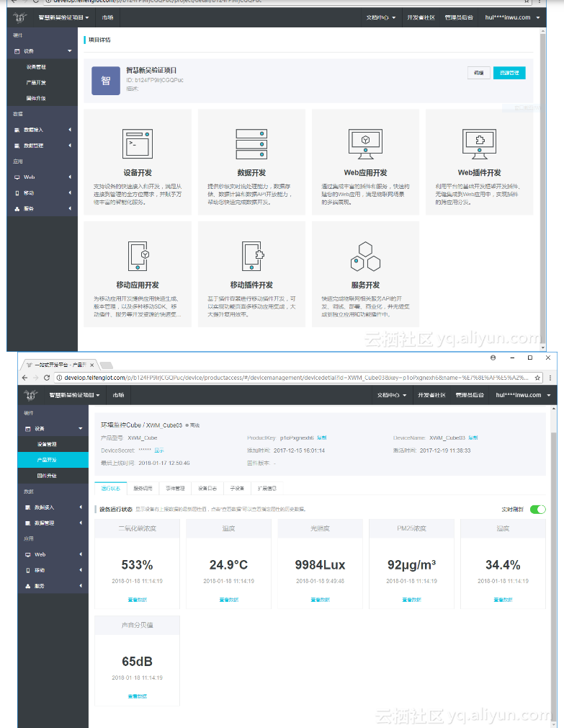Screen dimensions: 564x728
Task: Click 显示 to reveal DeviceSecret
Action: click(x=159, y=450)
